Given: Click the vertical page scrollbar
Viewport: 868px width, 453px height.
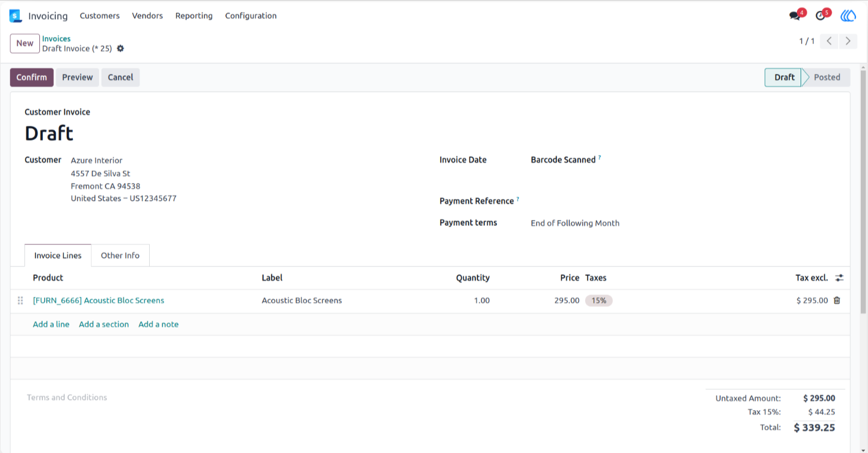Looking at the screenshot, I should point(863,191).
